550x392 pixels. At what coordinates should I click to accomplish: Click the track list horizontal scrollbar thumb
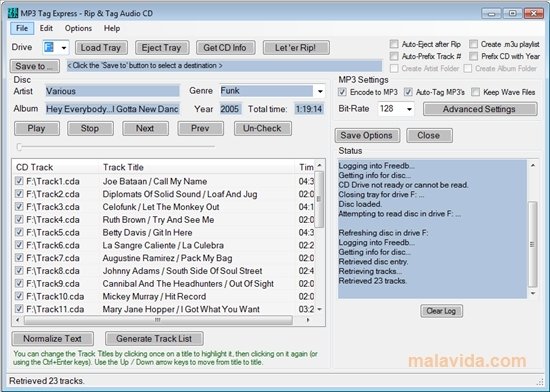click(x=158, y=320)
